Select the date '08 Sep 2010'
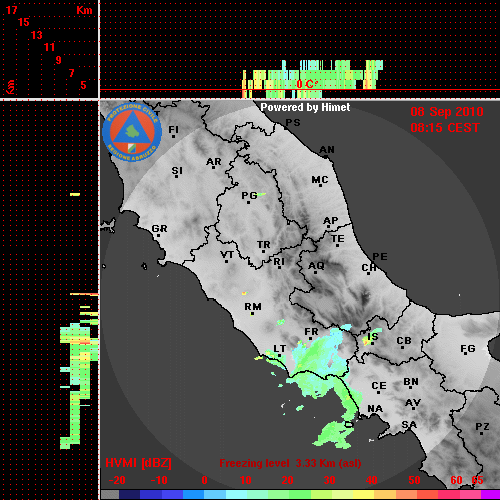 (x=447, y=112)
